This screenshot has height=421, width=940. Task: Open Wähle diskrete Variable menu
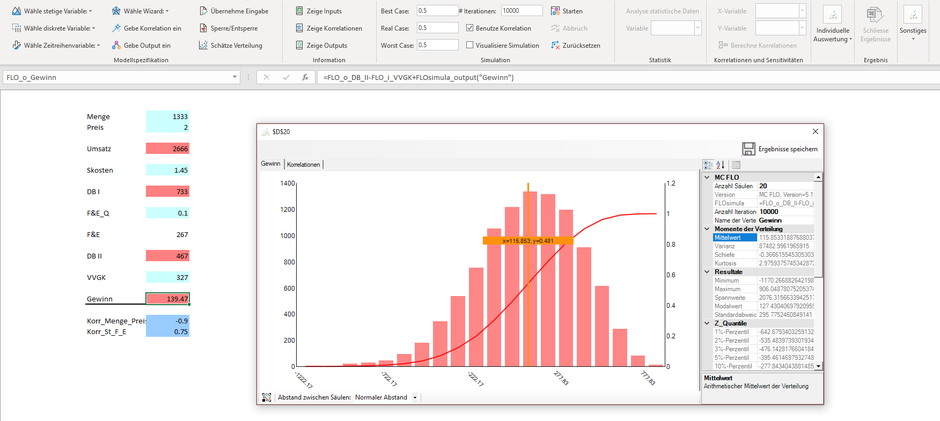tap(54, 28)
